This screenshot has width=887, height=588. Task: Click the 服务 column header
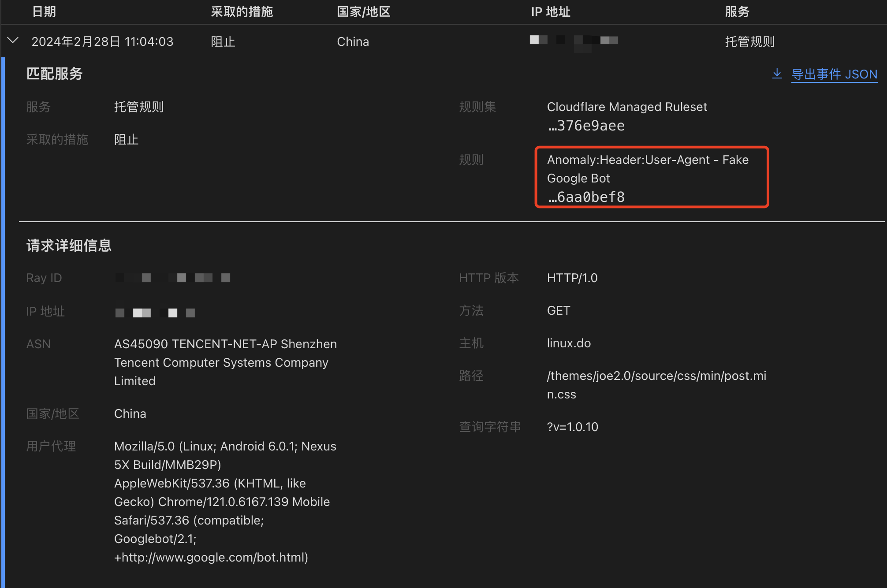[737, 11]
